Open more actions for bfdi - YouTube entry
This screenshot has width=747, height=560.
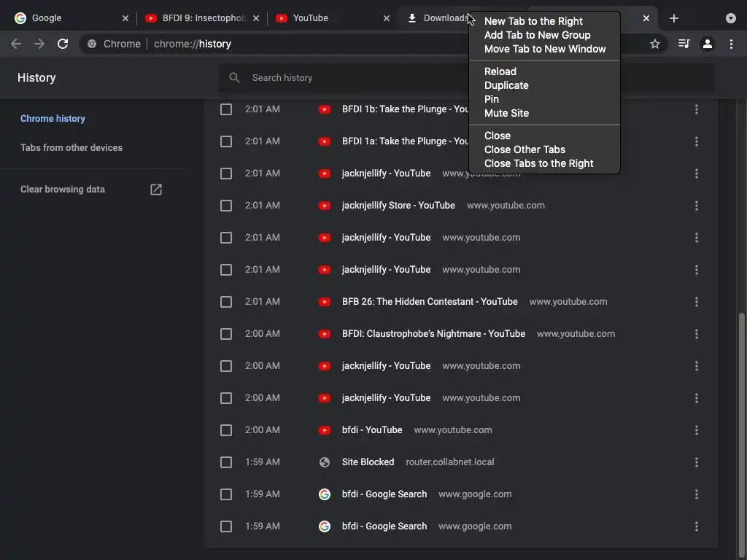coord(697,430)
